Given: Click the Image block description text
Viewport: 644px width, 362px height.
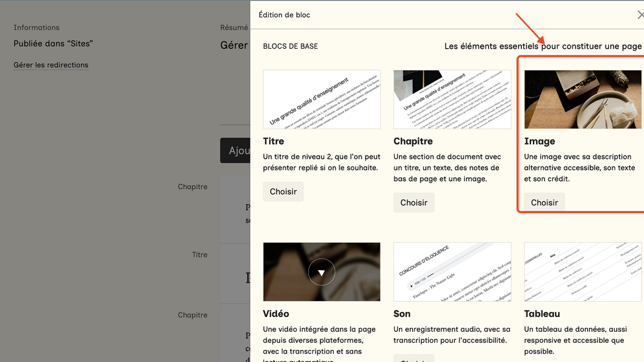Looking at the screenshot, I should 579,168.
